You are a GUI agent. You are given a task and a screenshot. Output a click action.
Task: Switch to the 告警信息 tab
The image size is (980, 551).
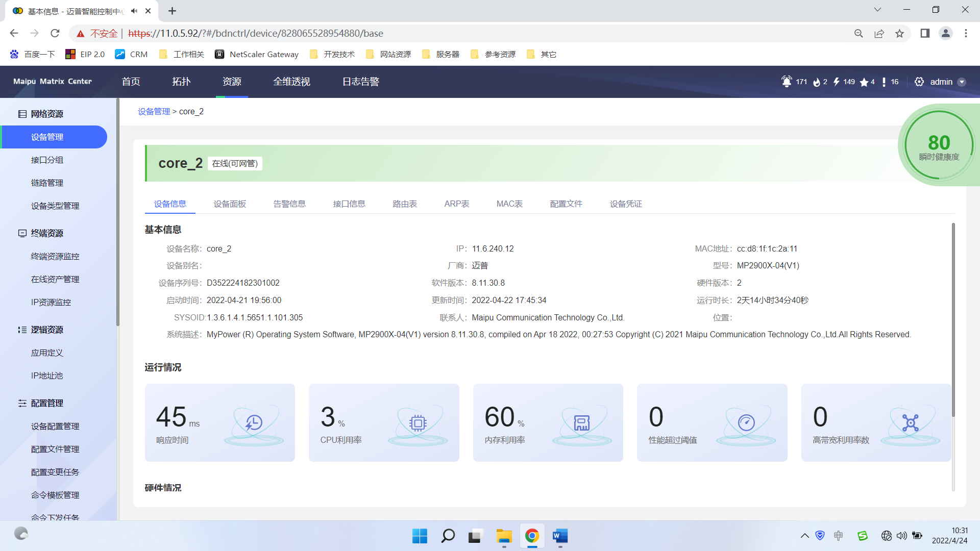(x=289, y=204)
